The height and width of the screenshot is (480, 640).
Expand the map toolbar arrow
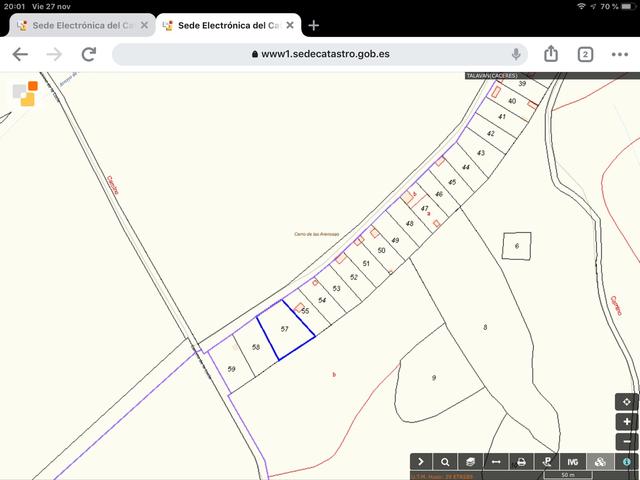coord(421,462)
